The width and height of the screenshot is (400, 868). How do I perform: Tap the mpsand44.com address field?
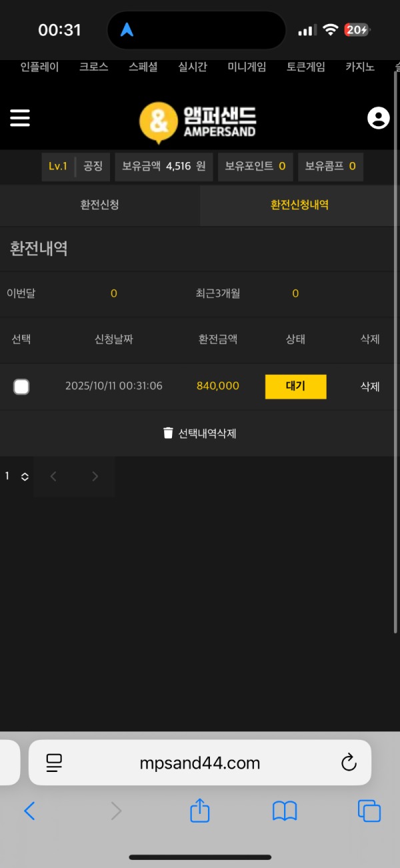click(200, 763)
